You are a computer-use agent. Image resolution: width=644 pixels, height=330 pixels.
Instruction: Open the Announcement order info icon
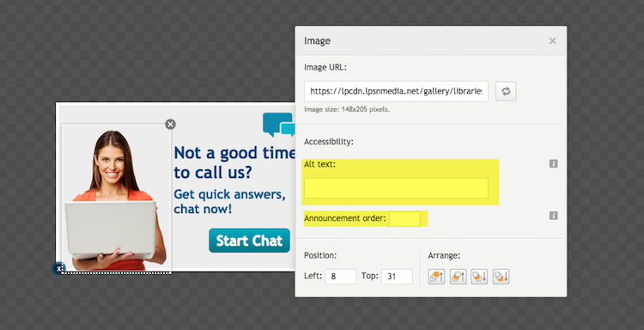tap(553, 216)
